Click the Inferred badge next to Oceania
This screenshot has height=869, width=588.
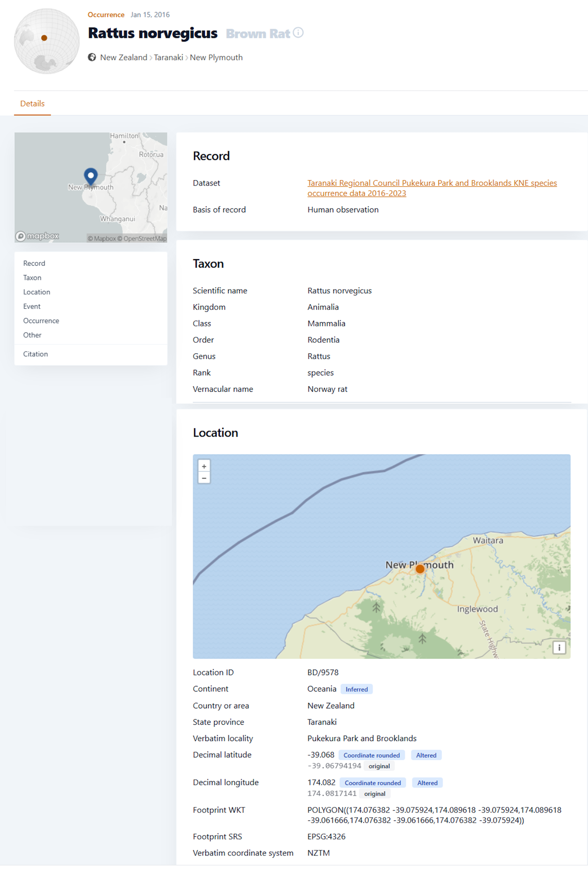point(357,689)
